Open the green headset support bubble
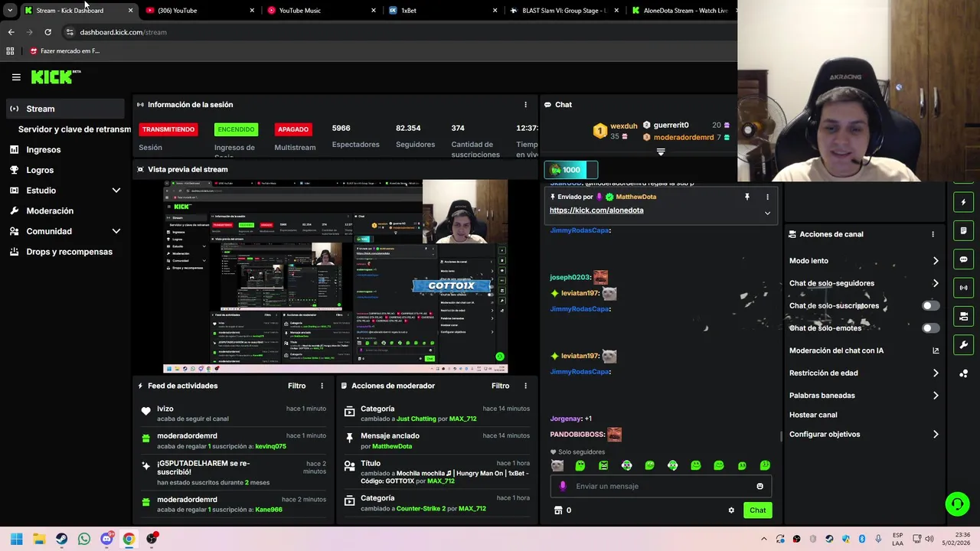This screenshot has width=980, height=551. [x=957, y=504]
